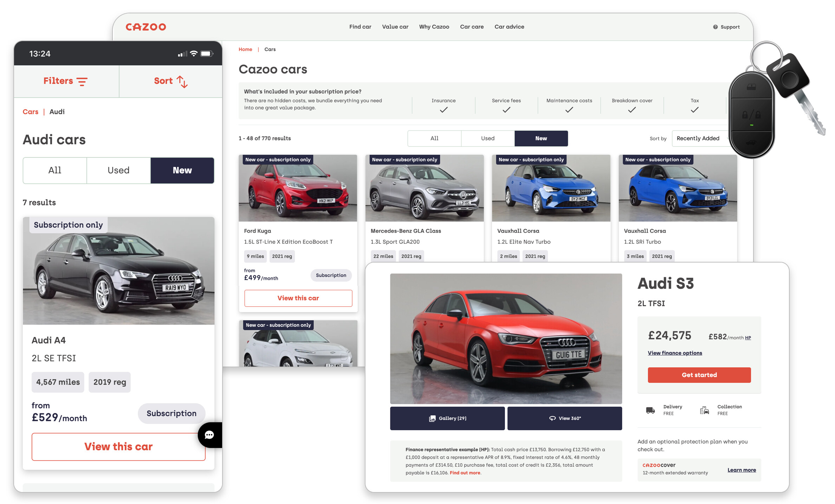
Task: Tap the Sort arrows icon on mobile
Action: pos(182,82)
